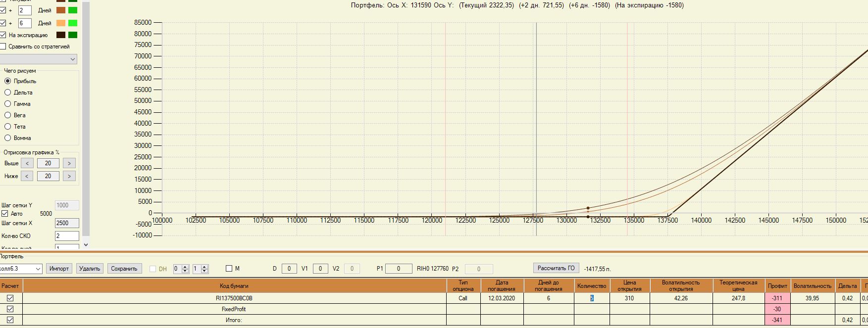Click the 'Цена открытия' column header
868x328 pixels.
(629, 286)
